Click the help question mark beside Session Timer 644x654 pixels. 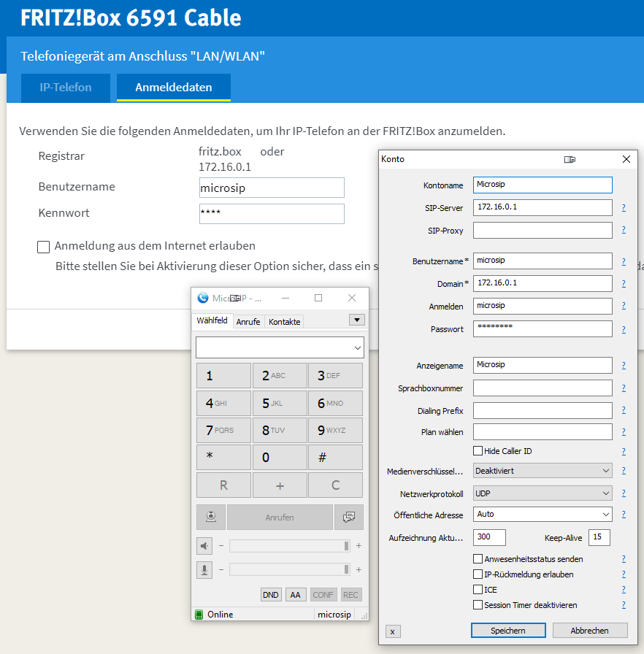coord(624,605)
